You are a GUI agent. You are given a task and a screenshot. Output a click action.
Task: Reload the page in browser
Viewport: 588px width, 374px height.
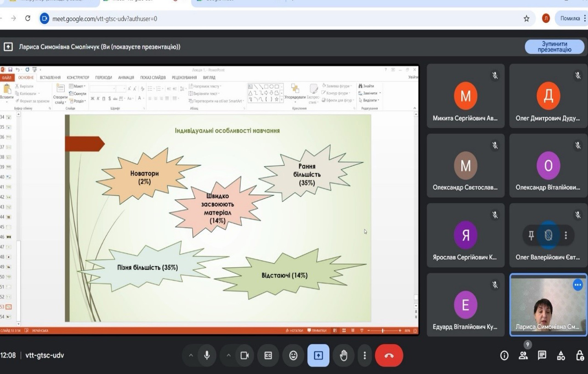click(28, 19)
